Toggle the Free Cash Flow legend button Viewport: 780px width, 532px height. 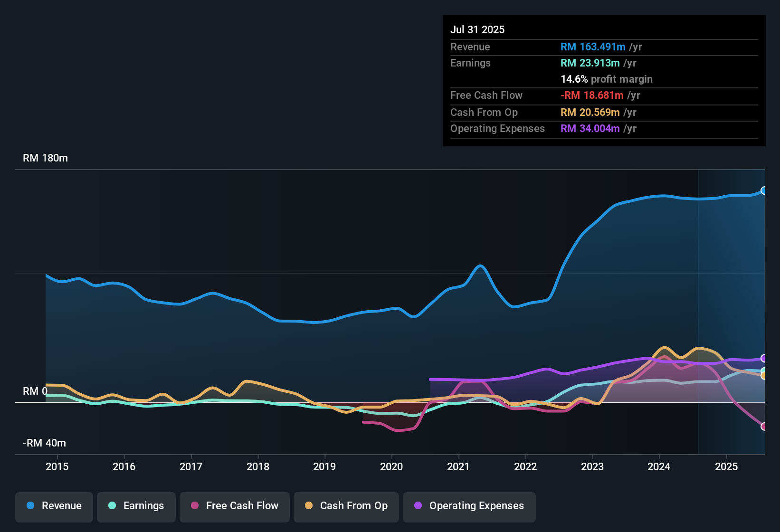pos(235,506)
